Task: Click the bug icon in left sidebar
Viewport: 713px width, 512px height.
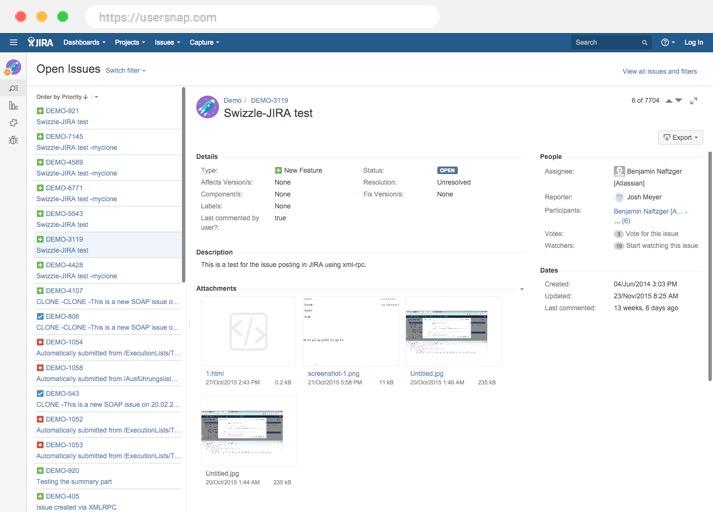Action: point(13,140)
